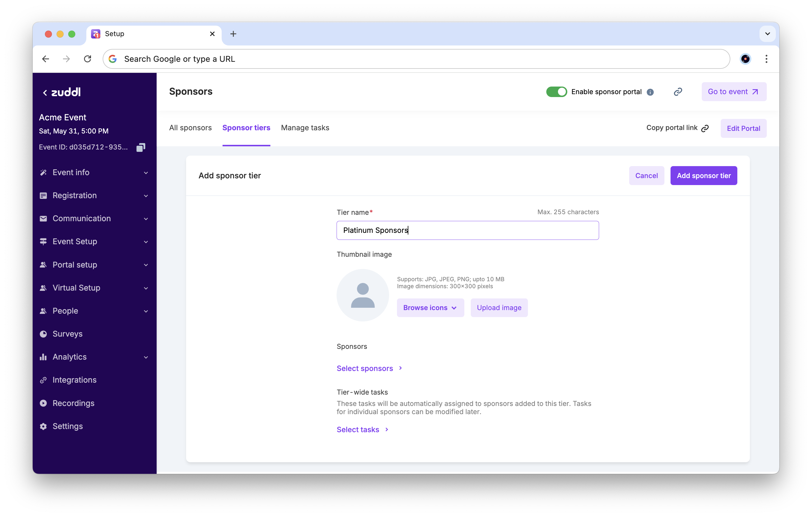The image size is (812, 517).
Task: Switch to the All sponsors tab
Action: click(x=190, y=128)
